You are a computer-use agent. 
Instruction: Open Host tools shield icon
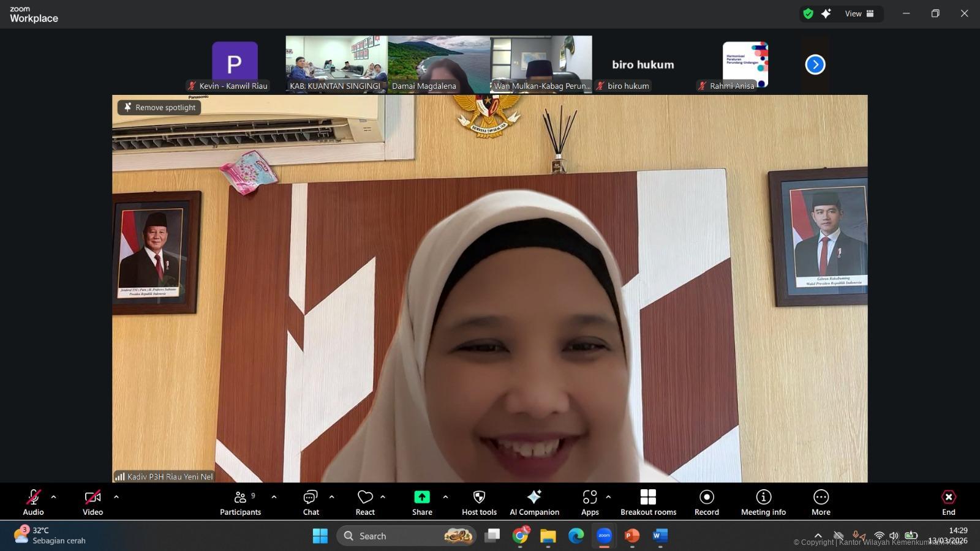479,502
